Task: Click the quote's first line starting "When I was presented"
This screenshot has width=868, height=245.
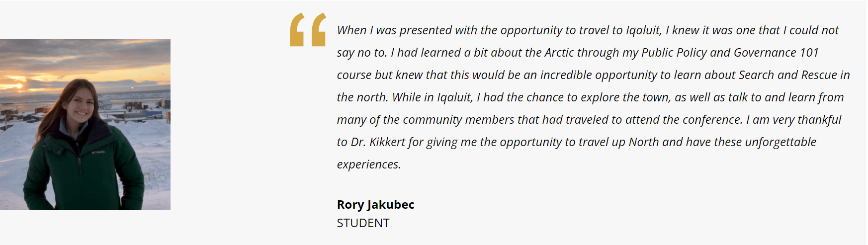Action: pos(588,30)
